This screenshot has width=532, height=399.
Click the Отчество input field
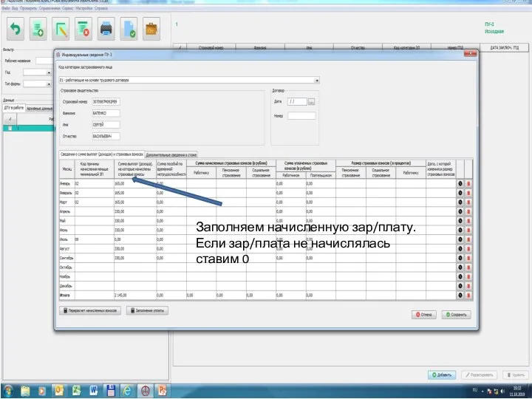(106, 137)
